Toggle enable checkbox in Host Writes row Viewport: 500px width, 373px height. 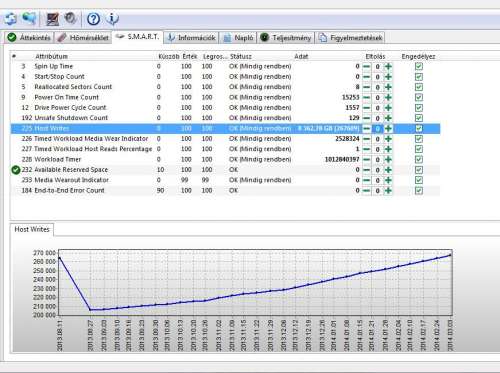pyautogui.click(x=419, y=129)
